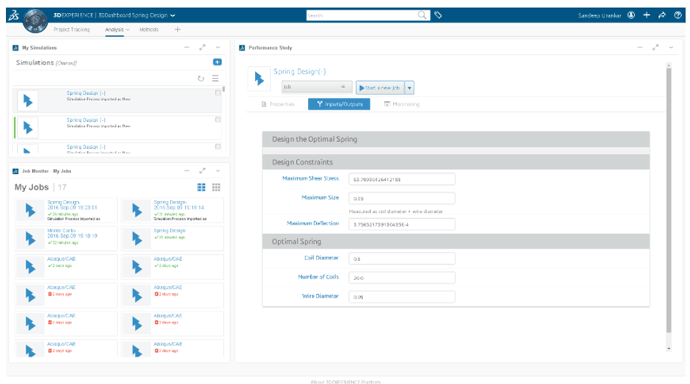Click the My Simulations widget app icon
Viewport: 690px width, 384px height.
(15, 48)
